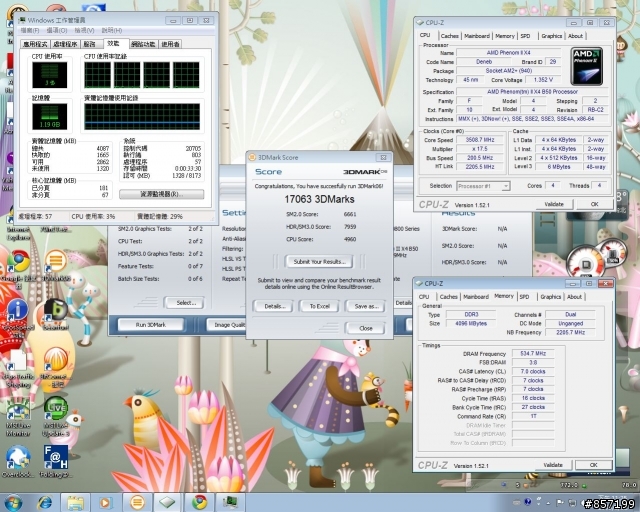This screenshot has height=512, width=640.
Task: Switch to orange striped app on taskbar
Action: 138,502
